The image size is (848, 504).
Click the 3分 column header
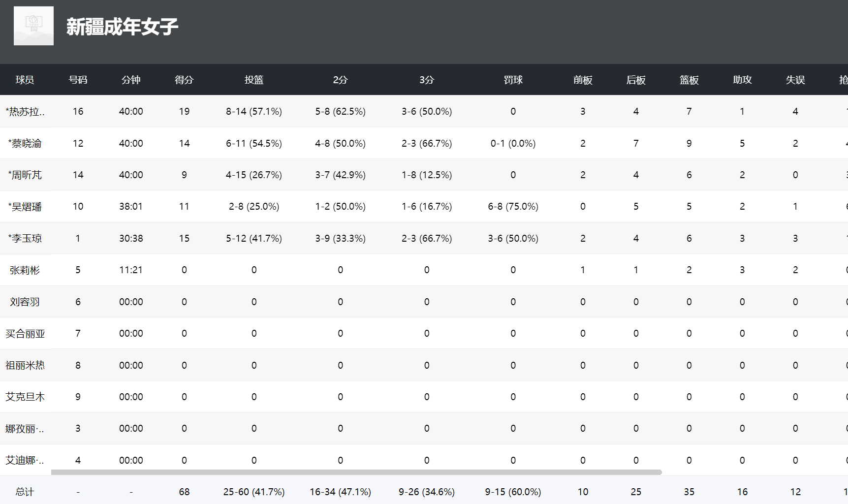(x=427, y=80)
